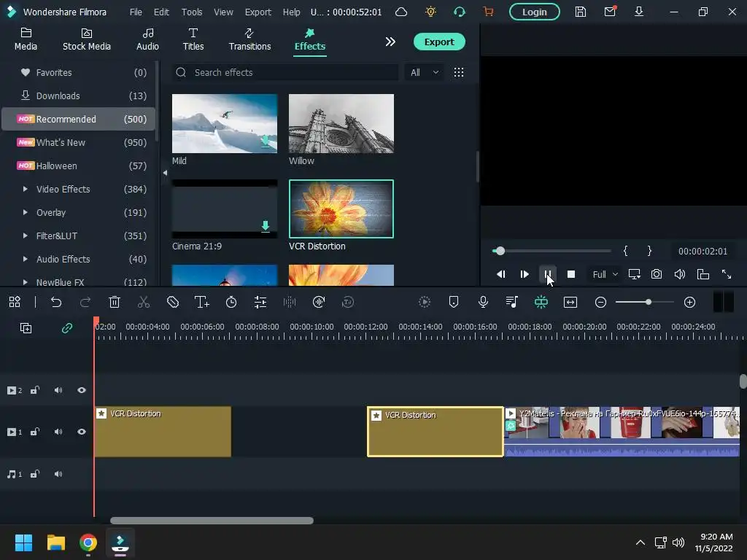Stop preview playback
The height and width of the screenshot is (560, 747).
point(570,274)
